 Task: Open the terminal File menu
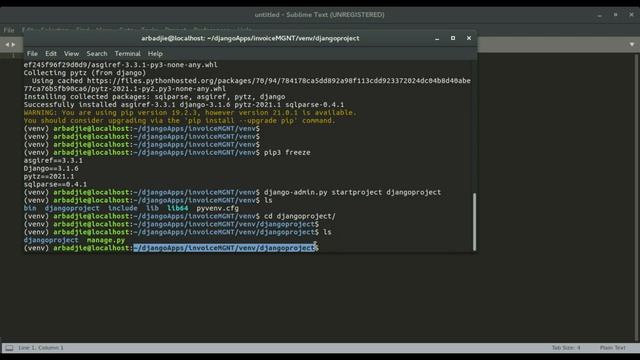(x=32, y=53)
